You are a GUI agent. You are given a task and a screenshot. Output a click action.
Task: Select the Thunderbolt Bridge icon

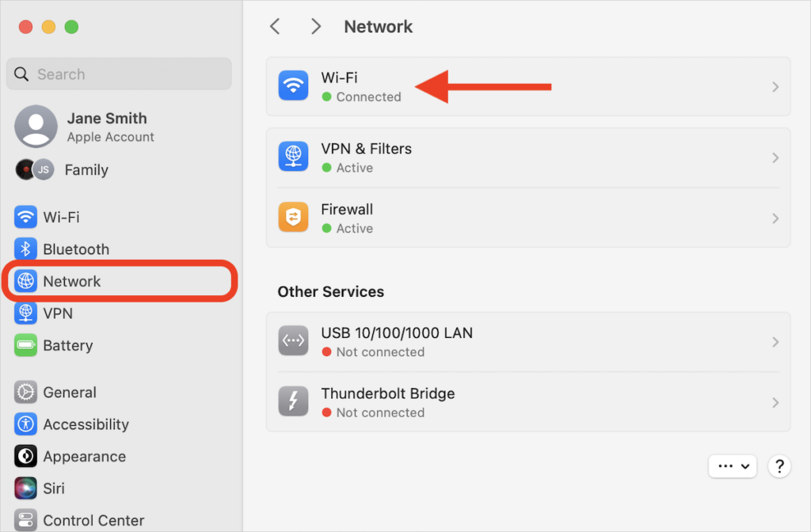(x=293, y=401)
